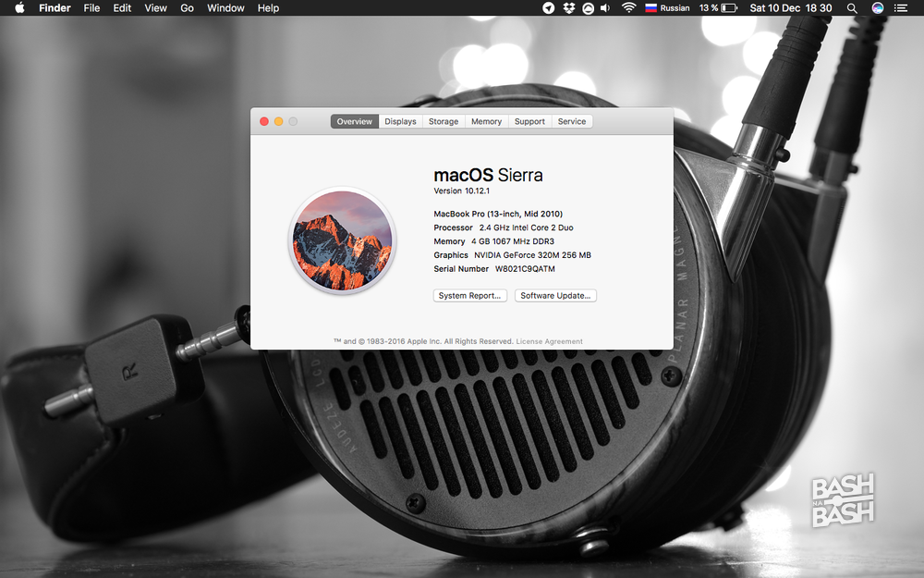
Task: Click the battery status icon
Action: tap(730, 7)
